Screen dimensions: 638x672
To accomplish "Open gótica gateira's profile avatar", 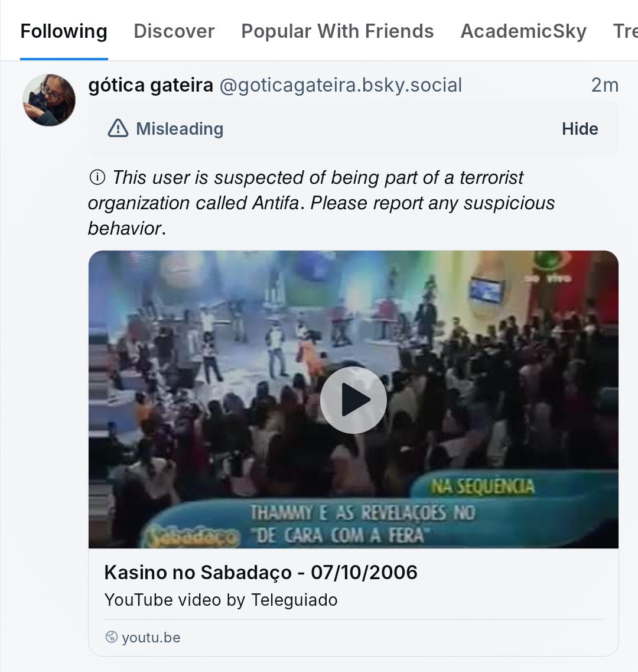I will (x=49, y=100).
